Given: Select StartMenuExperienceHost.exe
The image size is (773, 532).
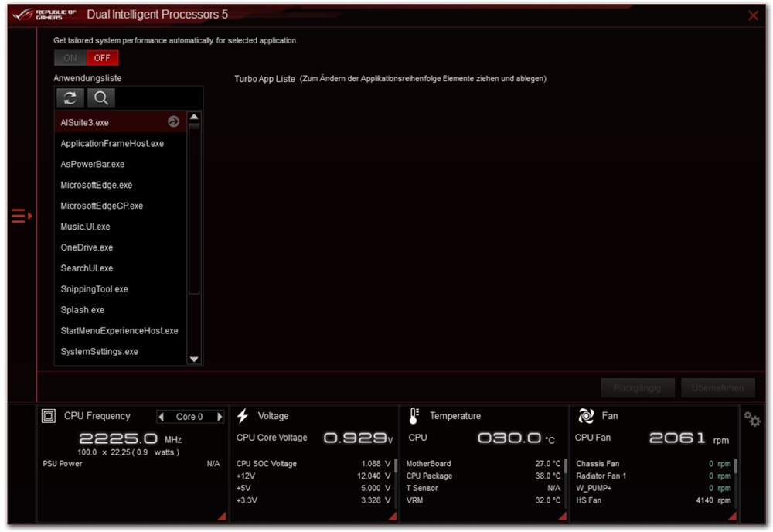Looking at the screenshot, I should pyautogui.click(x=121, y=330).
